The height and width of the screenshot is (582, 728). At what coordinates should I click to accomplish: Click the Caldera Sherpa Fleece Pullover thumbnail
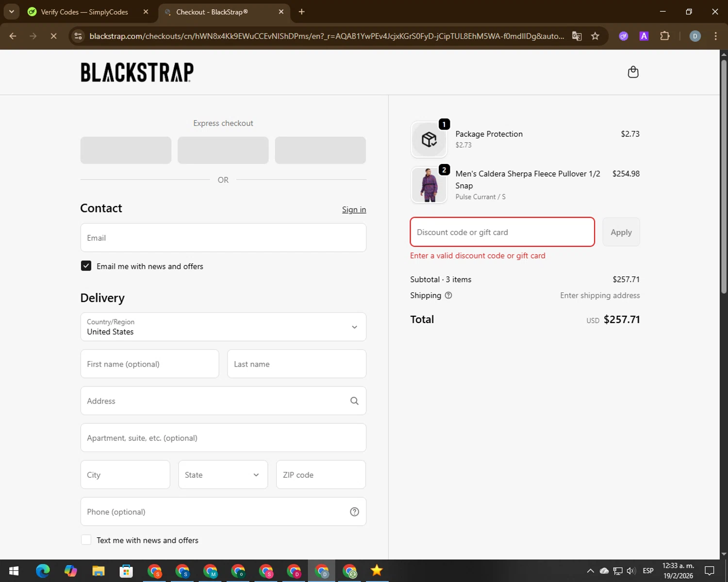(x=429, y=185)
